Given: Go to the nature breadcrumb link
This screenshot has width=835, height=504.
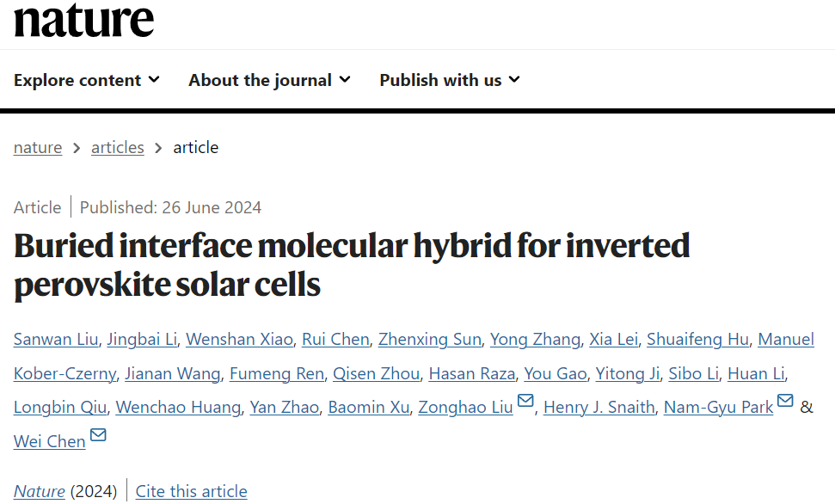Looking at the screenshot, I should tap(38, 147).
